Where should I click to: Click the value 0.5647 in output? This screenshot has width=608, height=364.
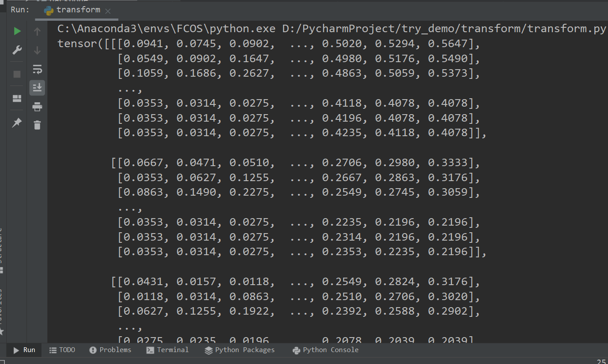[x=448, y=44]
